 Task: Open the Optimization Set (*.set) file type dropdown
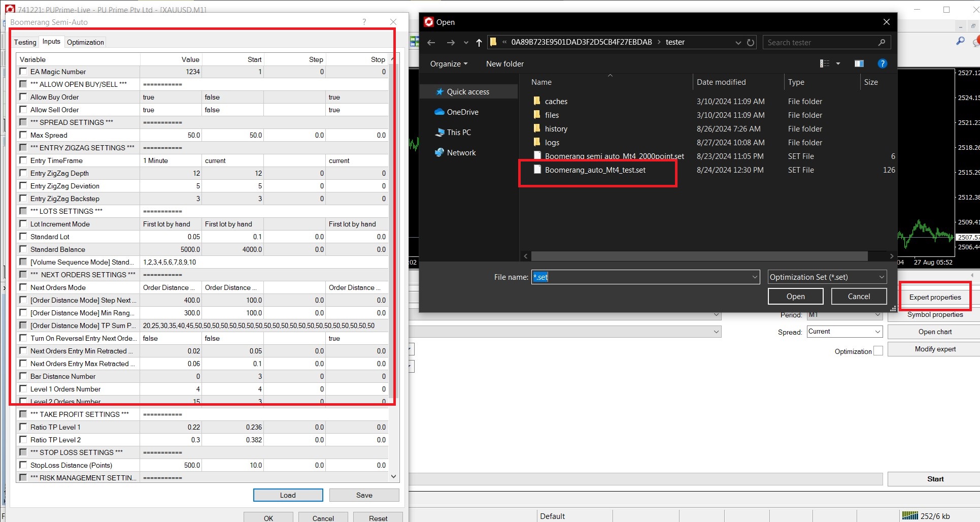pos(827,277)
